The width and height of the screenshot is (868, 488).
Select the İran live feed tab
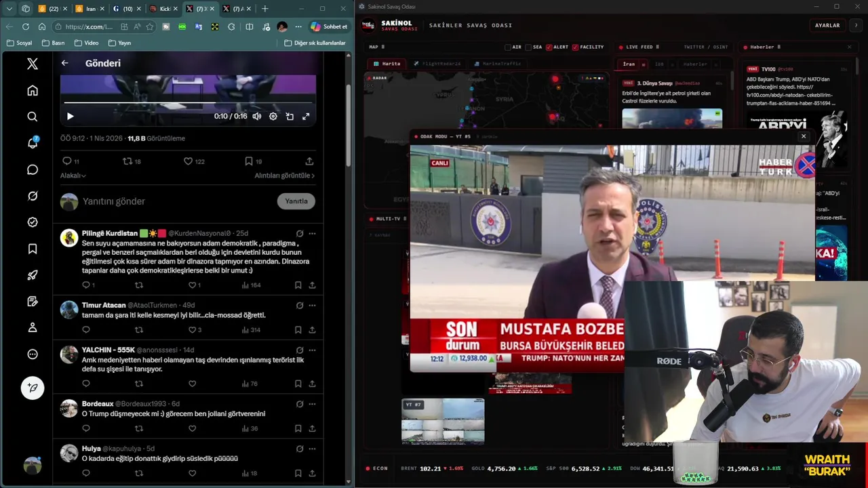coord(629,64)
